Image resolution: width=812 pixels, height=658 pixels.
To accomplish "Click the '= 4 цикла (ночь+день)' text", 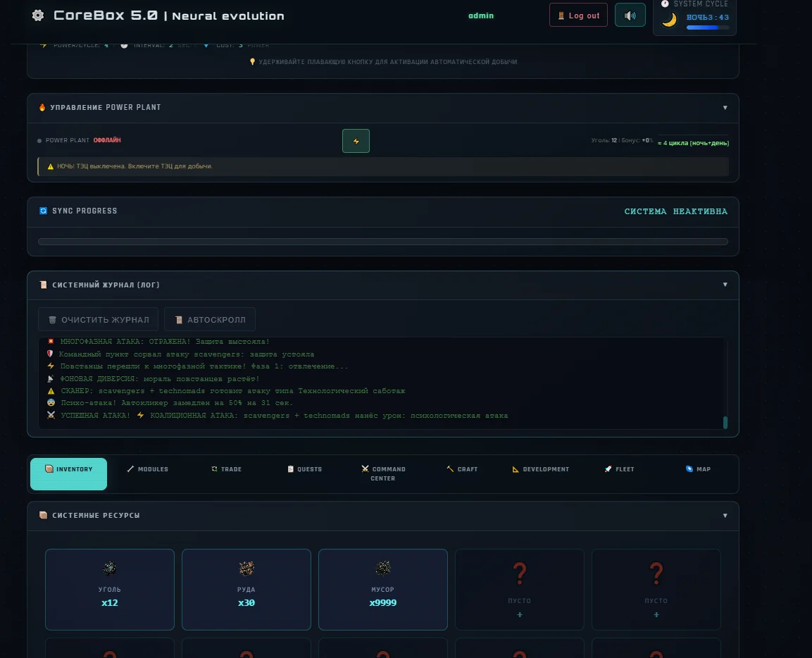I will coord(694,143).
